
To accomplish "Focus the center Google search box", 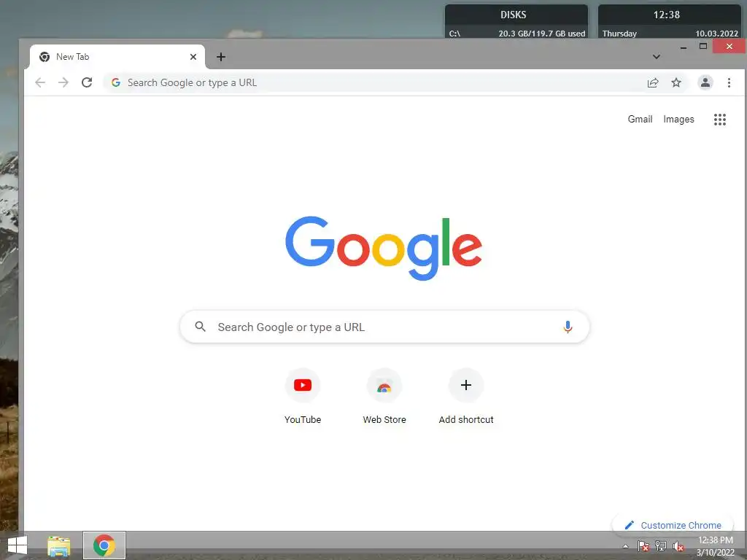I will pyautogui.click(x=384, y=327).
